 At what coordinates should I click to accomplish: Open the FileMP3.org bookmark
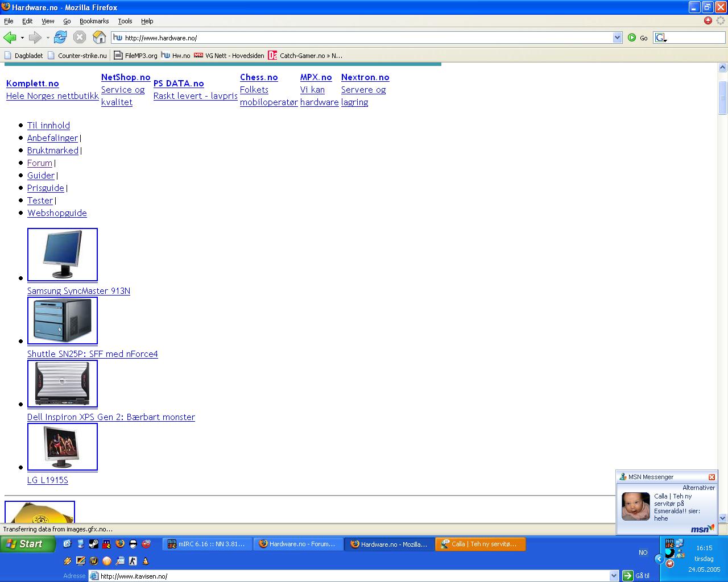pos(135,55)
